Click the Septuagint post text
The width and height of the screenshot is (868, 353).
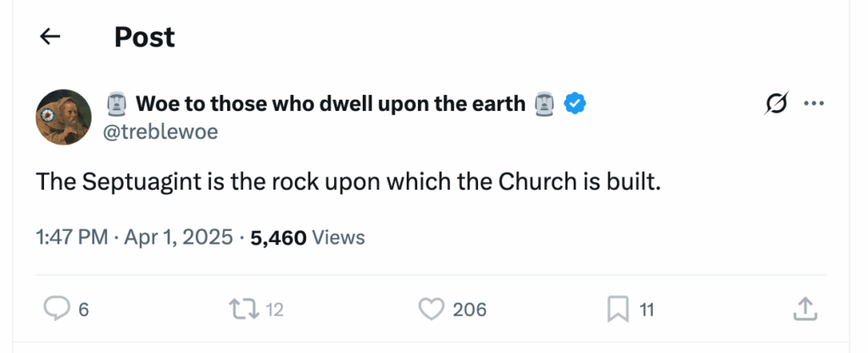point(348,182)
